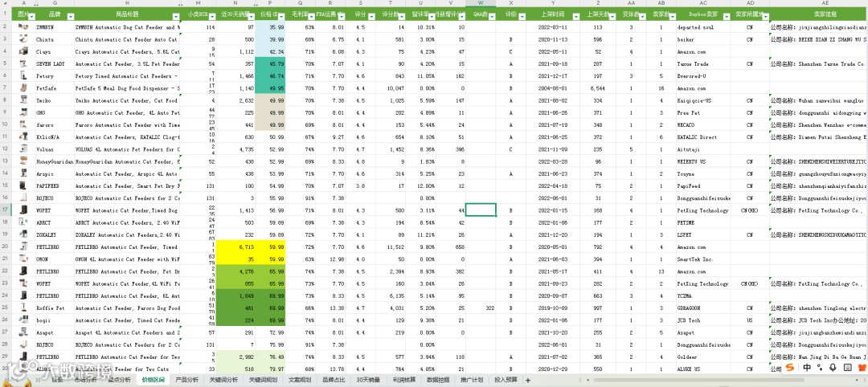Open the 评分 column filter dropdown
This screenshot has height=387, width=868.
(371, 17)
